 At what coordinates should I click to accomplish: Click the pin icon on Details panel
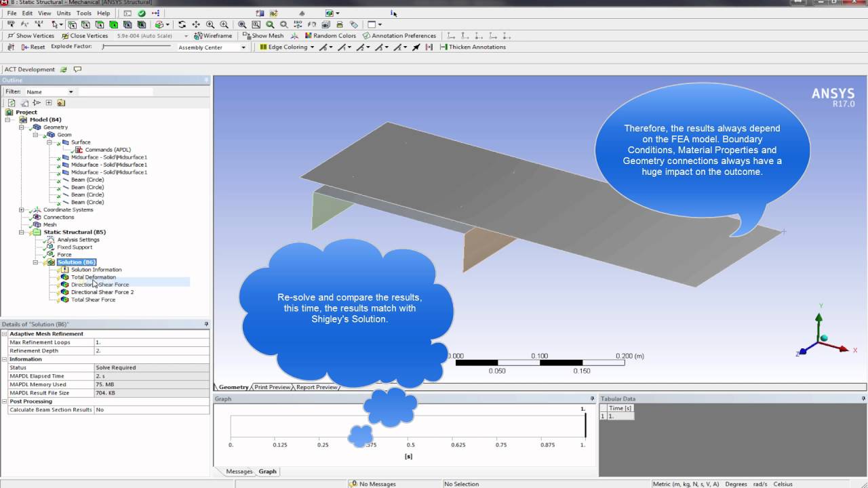click(x=206, y=324)
